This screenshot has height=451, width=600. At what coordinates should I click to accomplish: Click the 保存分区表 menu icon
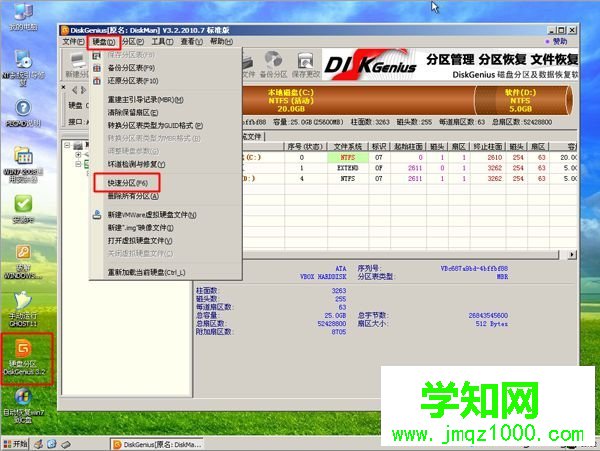pyautogui.click(x=97, y=56)
